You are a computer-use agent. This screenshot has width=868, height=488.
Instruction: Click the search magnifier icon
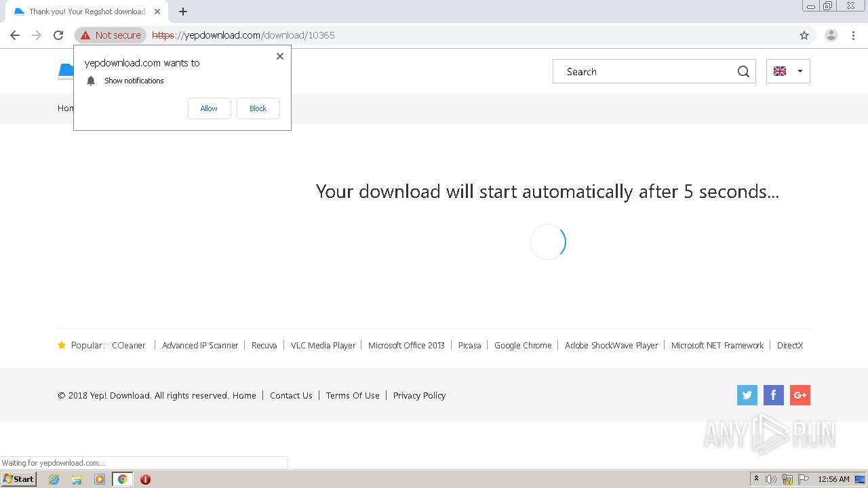pos(743,72)
